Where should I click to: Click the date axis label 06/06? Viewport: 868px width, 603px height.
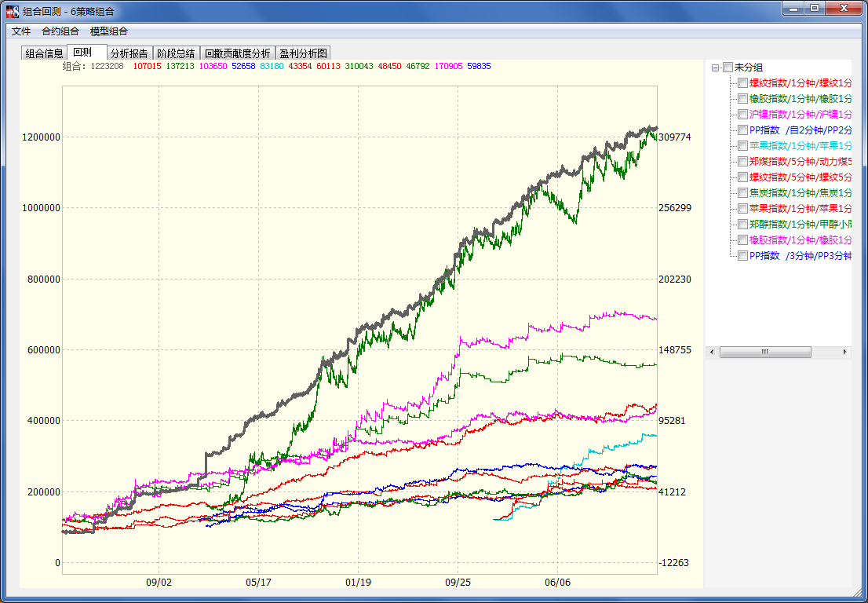(x=557, y=583)
